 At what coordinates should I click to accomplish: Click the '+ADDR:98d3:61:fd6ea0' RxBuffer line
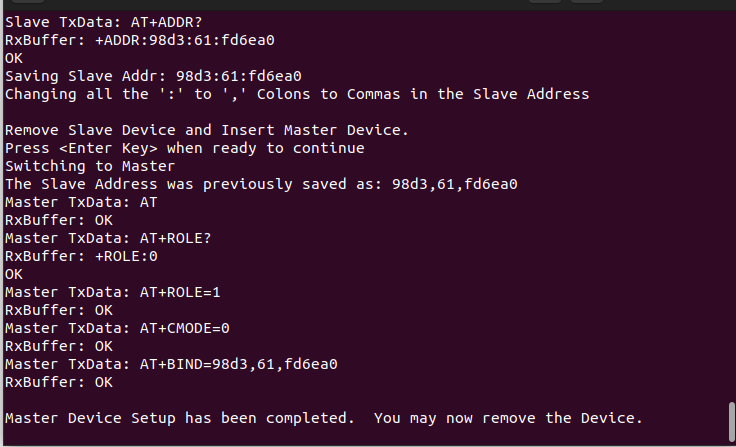(140, 40)
